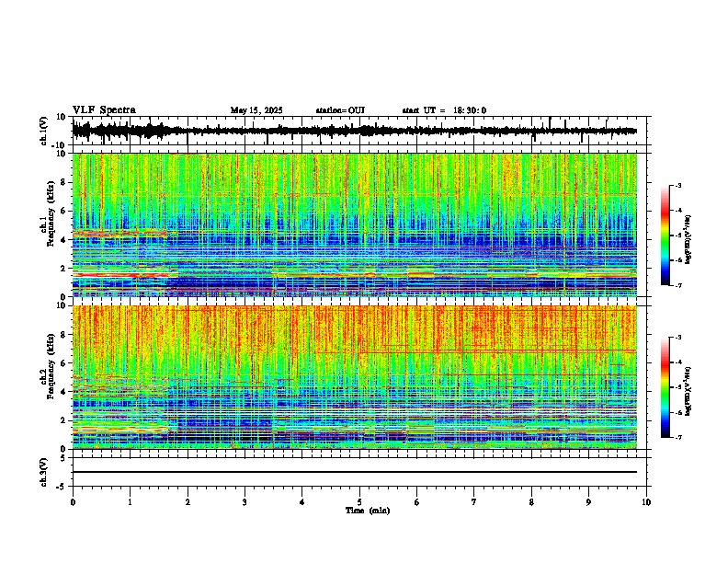Click the "8" kHz tick of ch.1 spectrogram

65,182
